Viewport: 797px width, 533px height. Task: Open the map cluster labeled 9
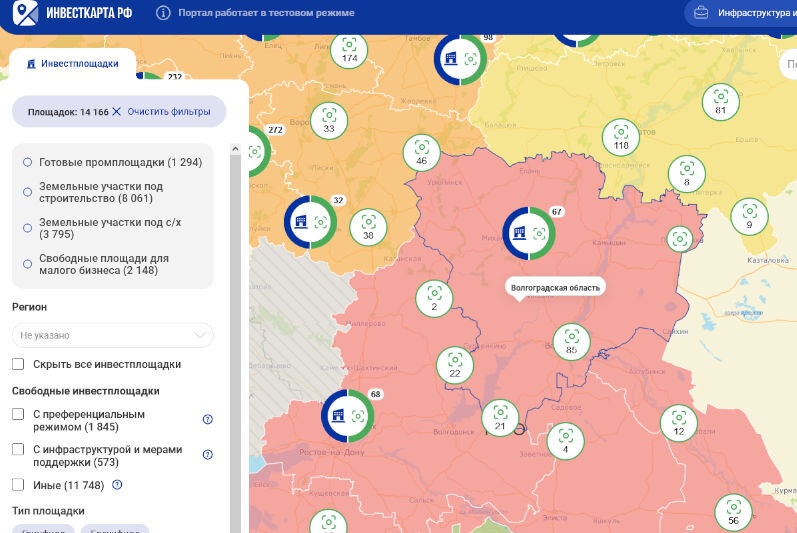749,216
